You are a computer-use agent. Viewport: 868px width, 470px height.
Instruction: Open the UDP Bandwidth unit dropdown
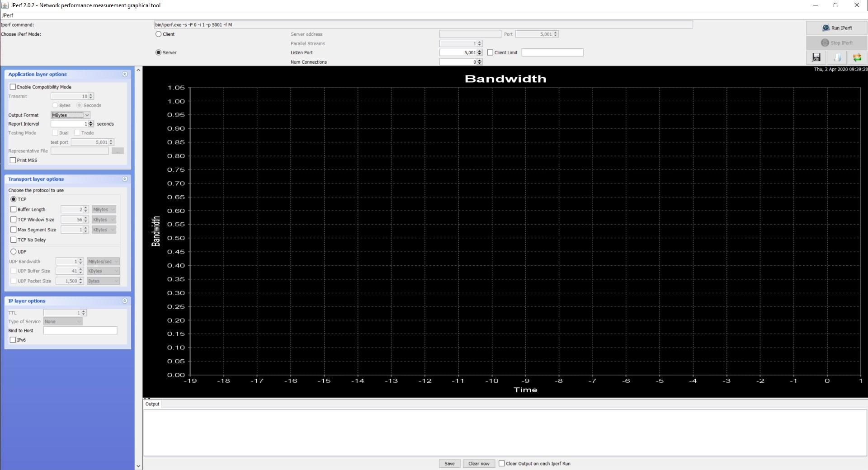[103, 262]
